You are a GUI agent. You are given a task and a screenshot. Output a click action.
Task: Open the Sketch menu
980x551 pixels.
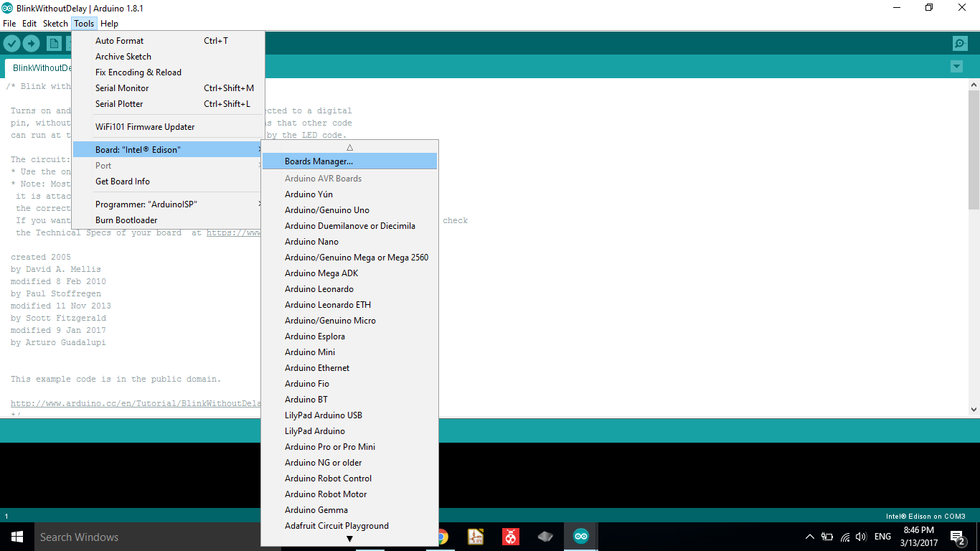(55, 24)
